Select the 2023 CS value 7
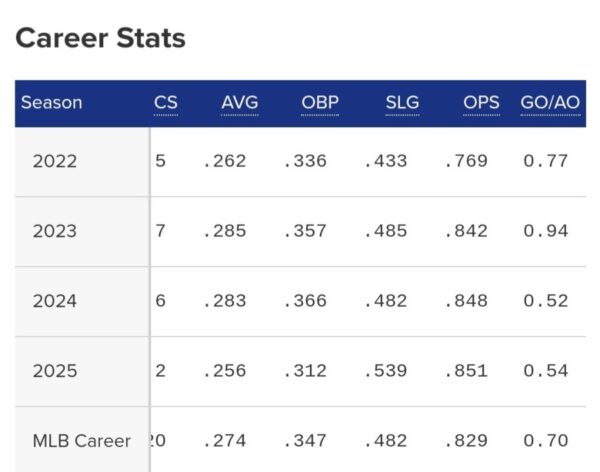 coord(161,231)
